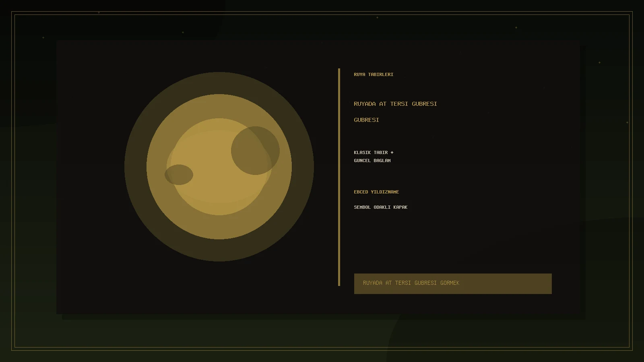Click the word TABIRLERI in the top label

click(x=381, y=74)
